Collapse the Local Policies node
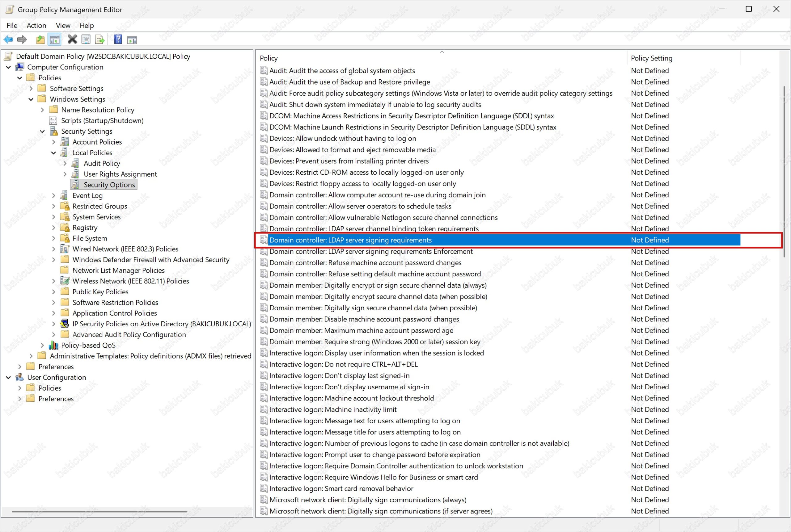 [x=54, y=153]
